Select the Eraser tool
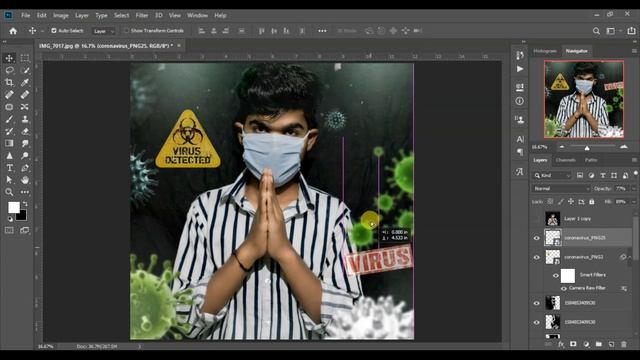The image size is (640, 360). [x=24, y=131]
